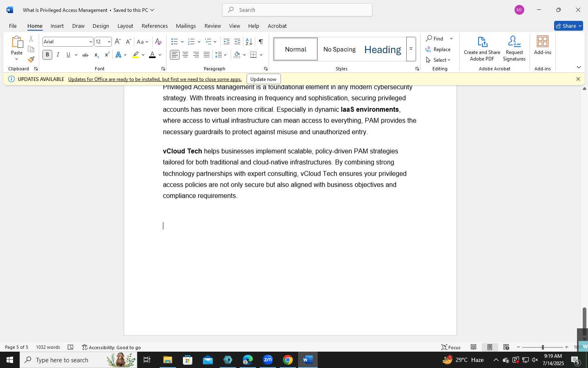Click the Cut scissors icon
The height and width of the screenshot is (368, 588).
pos(31,39)
